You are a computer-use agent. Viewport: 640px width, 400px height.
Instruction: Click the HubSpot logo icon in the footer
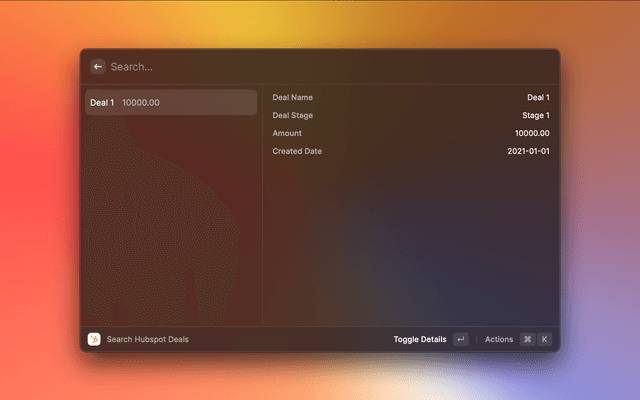94,339
